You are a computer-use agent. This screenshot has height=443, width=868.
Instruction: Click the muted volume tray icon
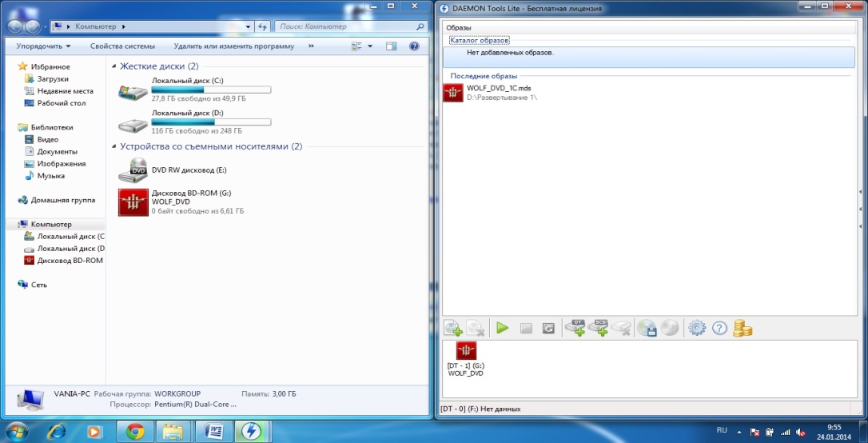pyautogui.click(x=800, y=431)
